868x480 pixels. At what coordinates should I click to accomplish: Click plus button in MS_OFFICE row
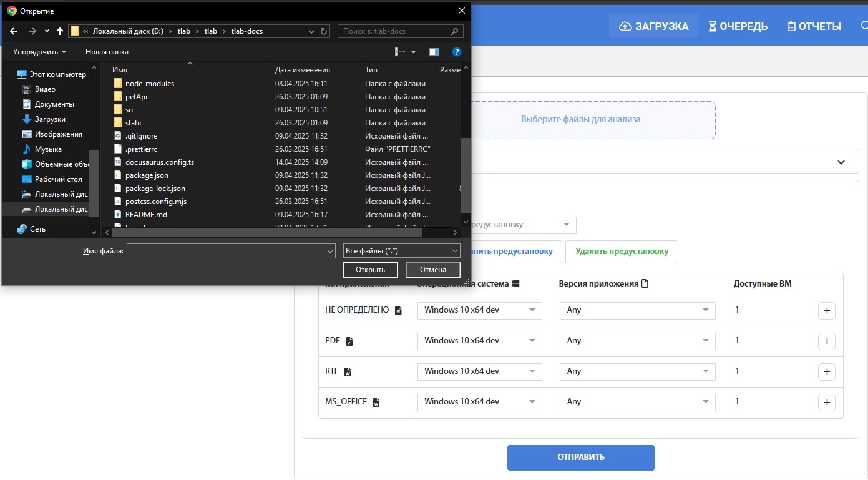coord(826,402)
